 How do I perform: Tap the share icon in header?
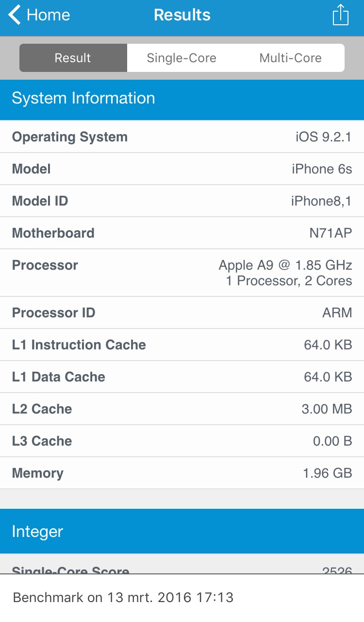341,15
